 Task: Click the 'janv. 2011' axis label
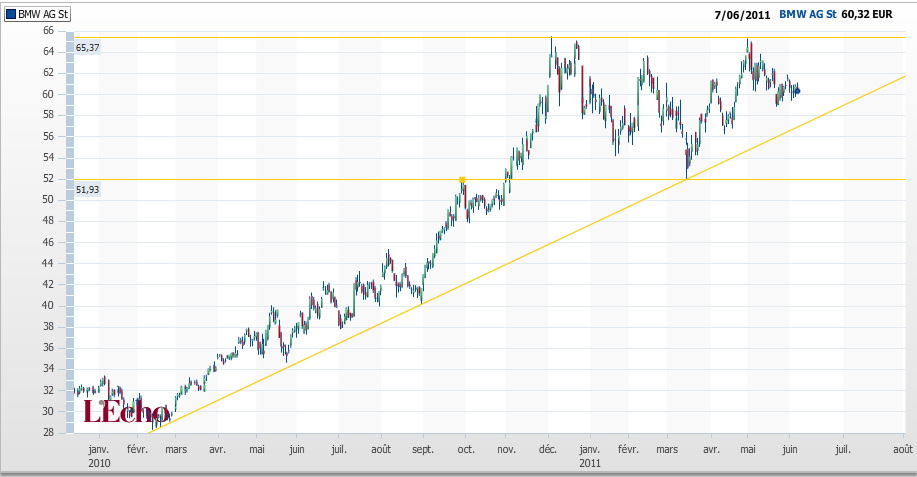590,456
